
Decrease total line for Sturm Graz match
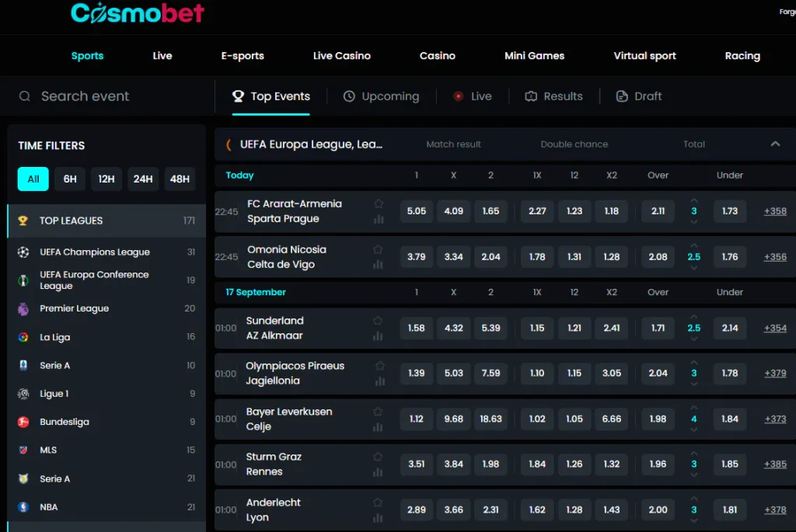click(x=694, y=475)
